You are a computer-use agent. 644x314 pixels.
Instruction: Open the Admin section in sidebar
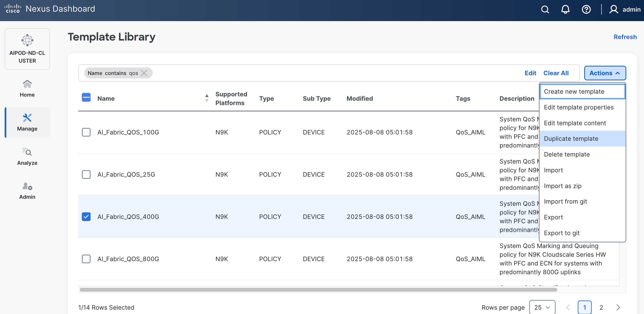(x=27, y=190)
